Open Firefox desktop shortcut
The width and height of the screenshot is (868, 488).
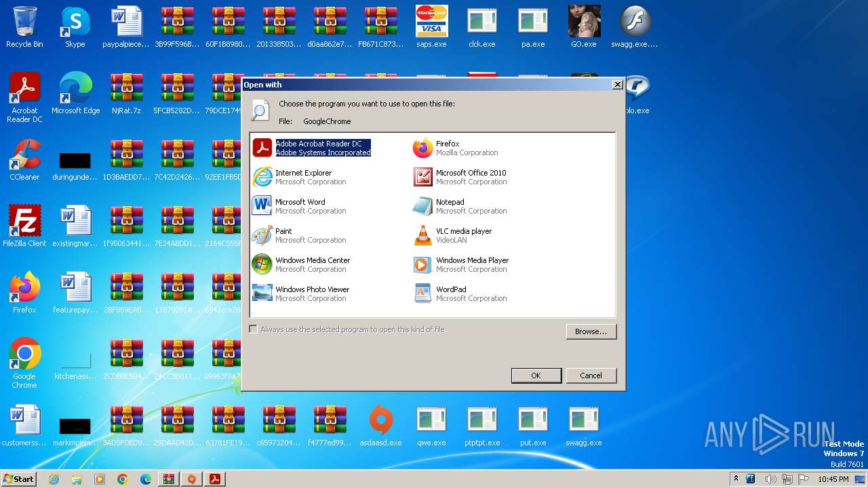click(x=24, y=293)
